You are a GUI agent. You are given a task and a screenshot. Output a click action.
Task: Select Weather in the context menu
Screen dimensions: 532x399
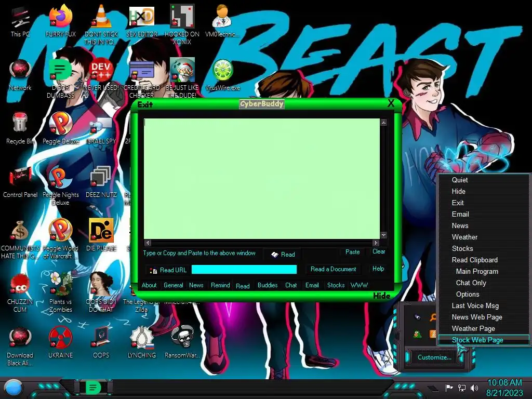click(484, 237)
